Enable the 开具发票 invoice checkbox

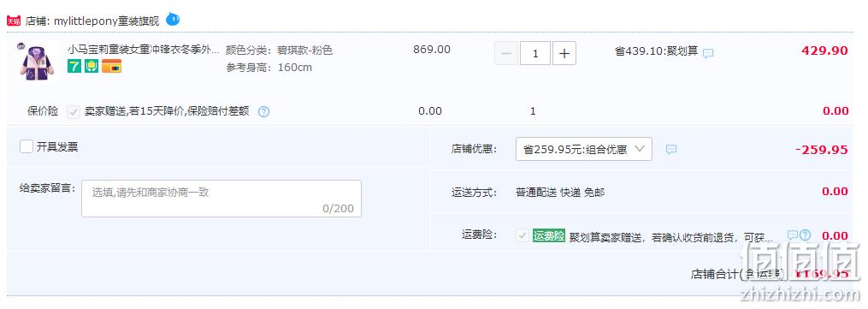[x=26, y=146]
